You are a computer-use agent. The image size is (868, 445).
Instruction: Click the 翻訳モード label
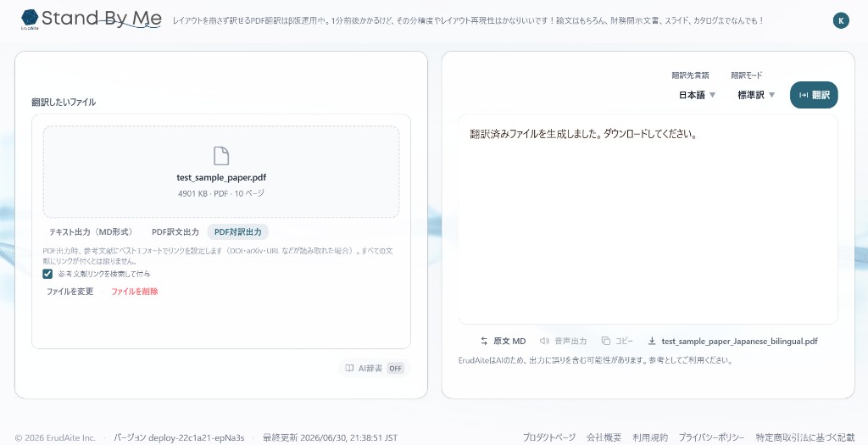coord(746,75)
